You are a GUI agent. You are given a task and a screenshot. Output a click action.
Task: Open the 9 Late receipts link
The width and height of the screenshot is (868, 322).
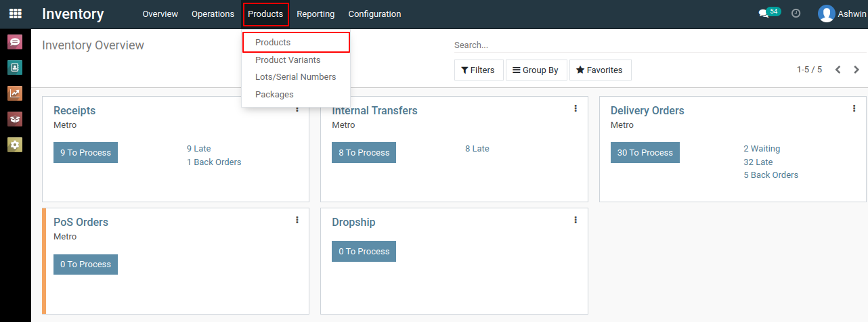[x=199, y=149]
